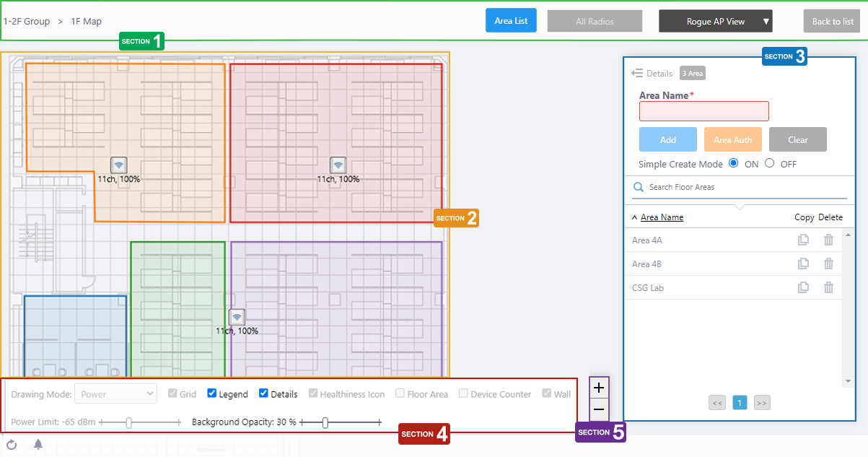Screen dimensions: 868x457
Task: Open the notifications bell icon
Action: (x=38, y=445)
